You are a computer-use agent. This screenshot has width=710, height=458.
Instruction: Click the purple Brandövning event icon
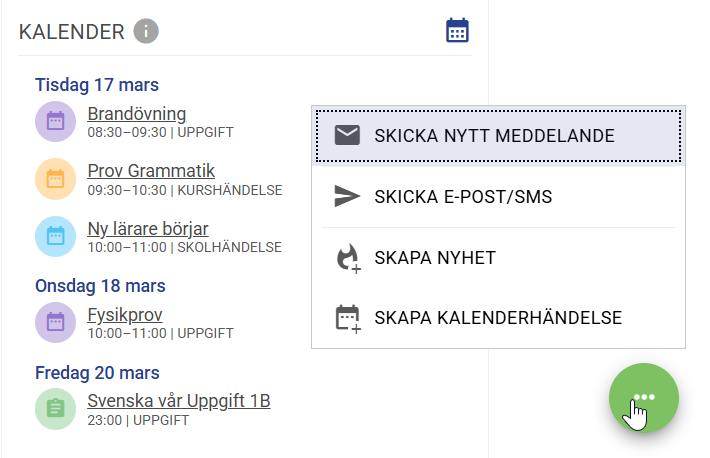point(55,122)
